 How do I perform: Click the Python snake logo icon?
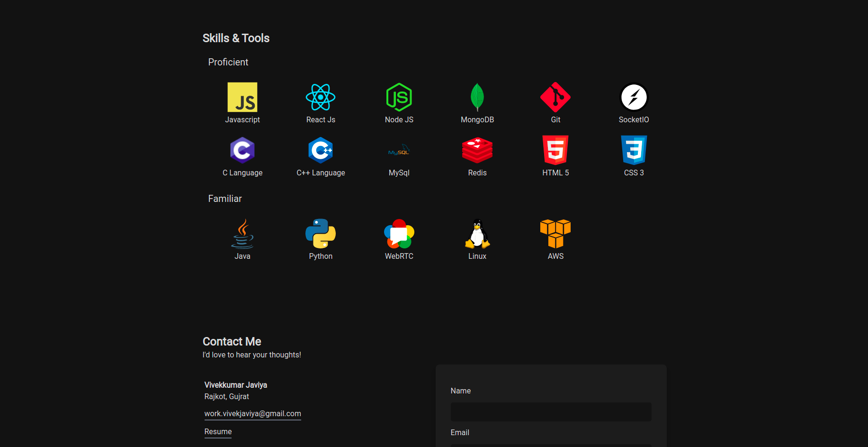(321, 234)
